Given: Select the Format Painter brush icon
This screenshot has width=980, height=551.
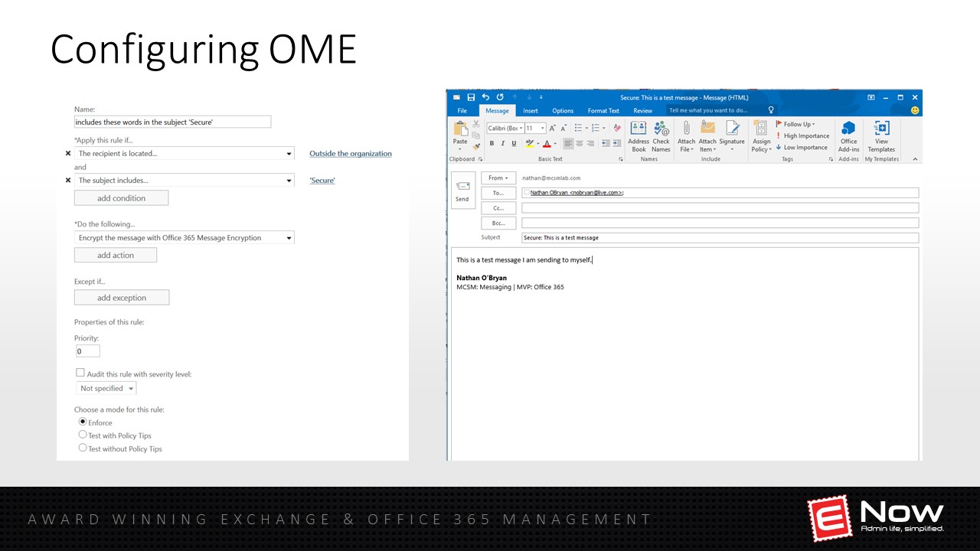Looking at the screenshot, I should tap(475, 145).
